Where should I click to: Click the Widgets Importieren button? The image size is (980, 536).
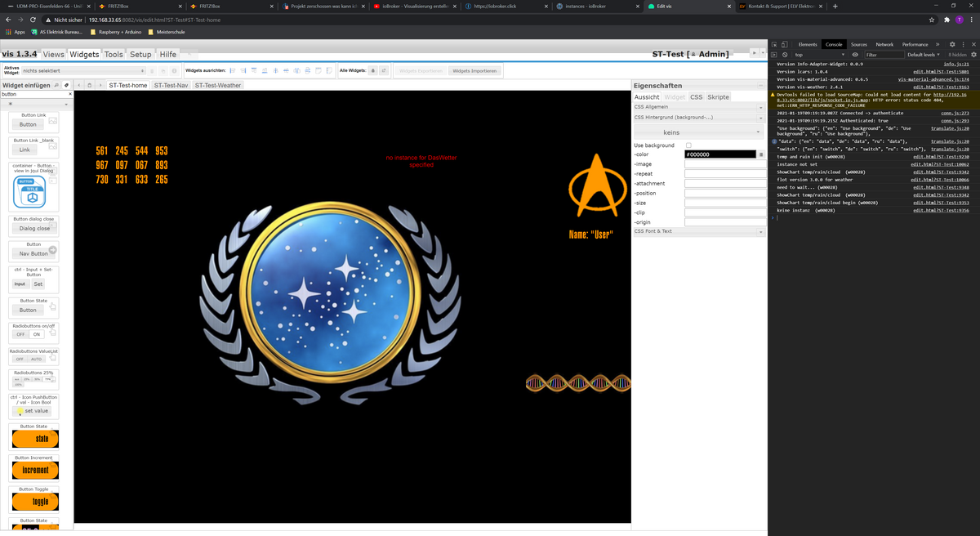click(x=474, y=71)
